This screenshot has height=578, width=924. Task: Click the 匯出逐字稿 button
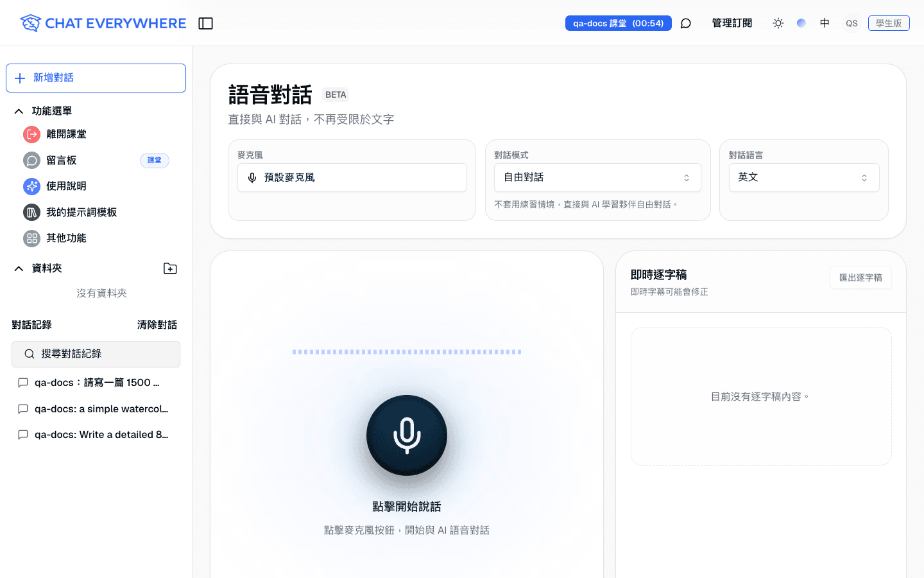point(860,277)
